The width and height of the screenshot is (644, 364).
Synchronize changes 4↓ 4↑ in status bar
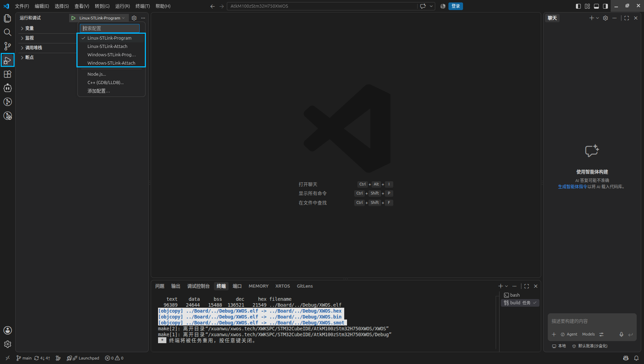click(x=42, y=358)
